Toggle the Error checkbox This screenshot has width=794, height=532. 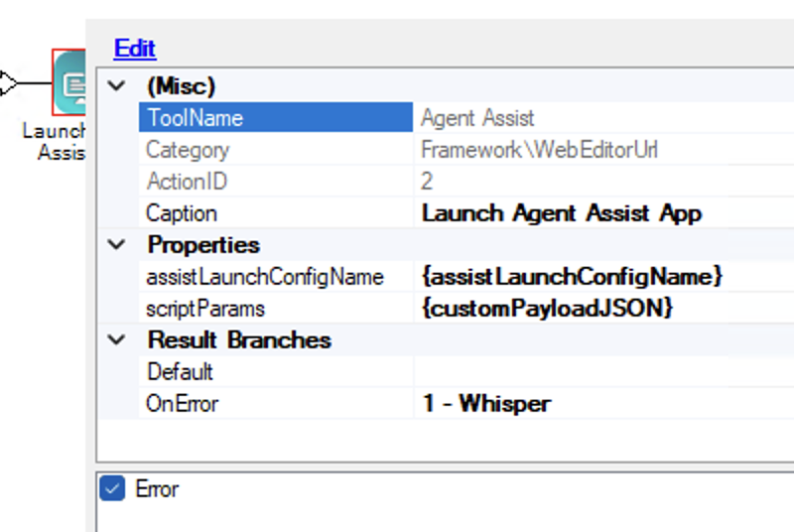click(112, 488)
